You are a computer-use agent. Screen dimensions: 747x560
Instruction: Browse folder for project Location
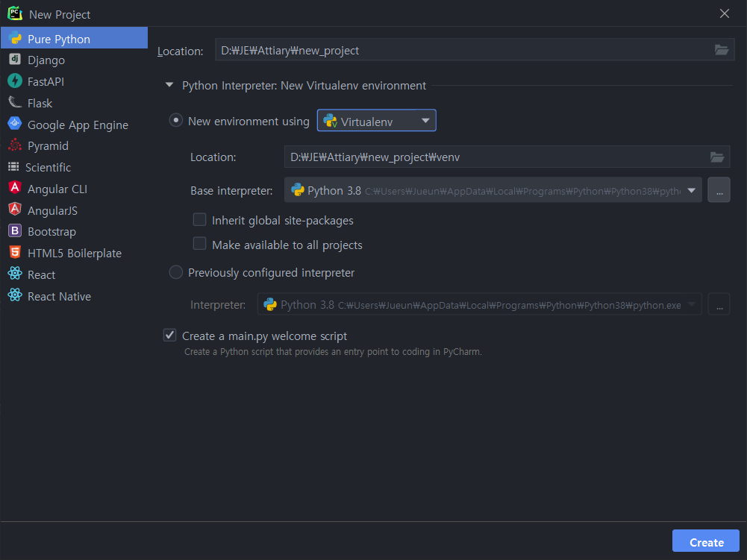point(722,49)
